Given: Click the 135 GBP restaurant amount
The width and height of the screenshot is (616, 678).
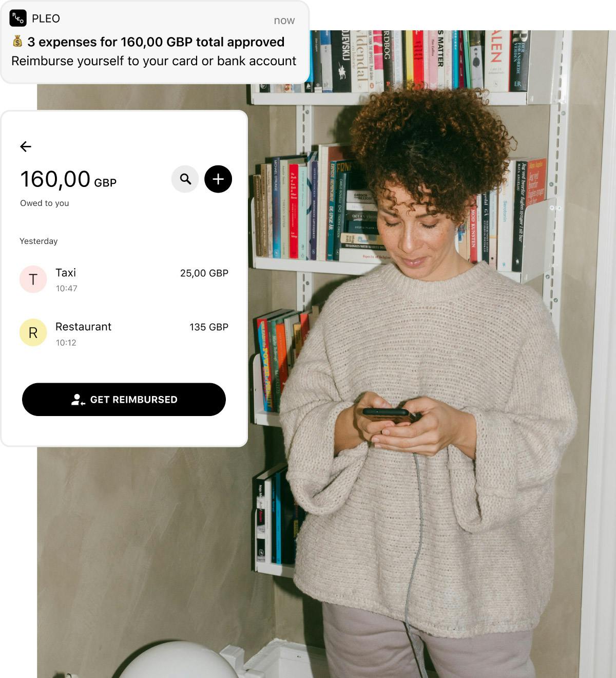Looking at the screenshot, I should (209, 327).
